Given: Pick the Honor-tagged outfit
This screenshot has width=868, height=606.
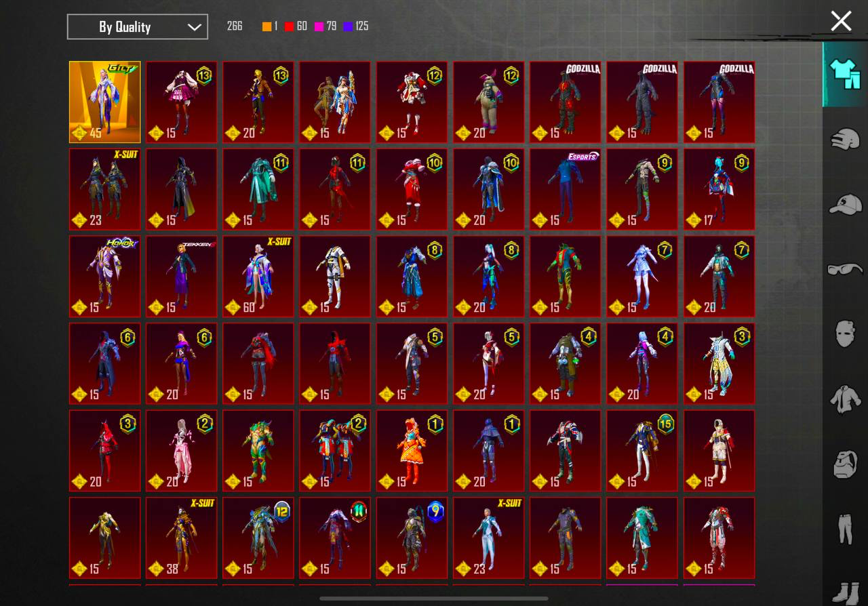Looking at the screenshot, I should click(104, 276).
